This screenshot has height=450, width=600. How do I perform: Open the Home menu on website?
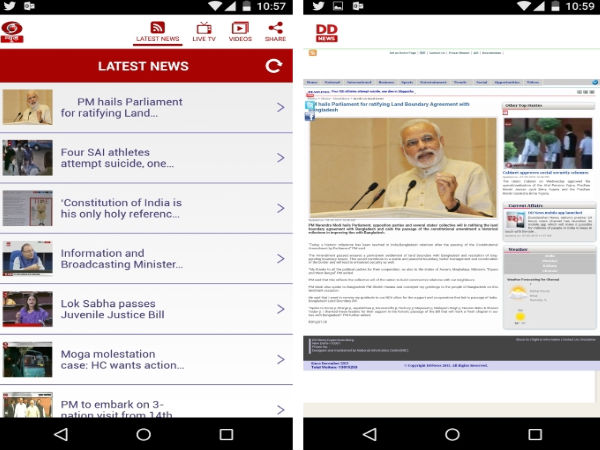point(312,81)
